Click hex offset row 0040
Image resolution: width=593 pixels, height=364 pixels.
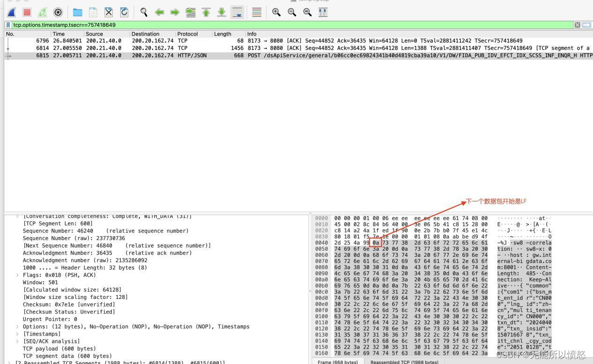[x=322, y=243]
